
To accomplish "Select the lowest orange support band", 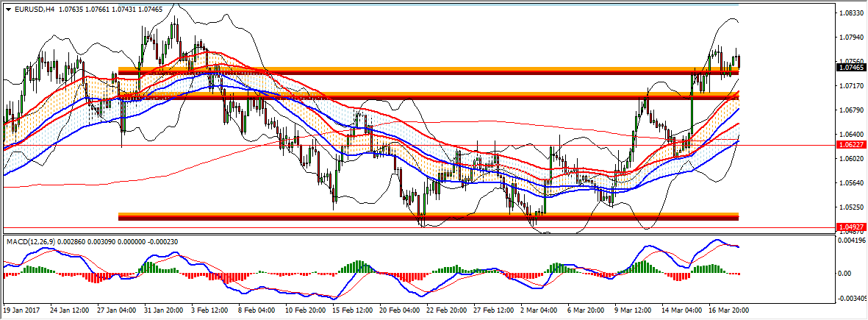I will point(428,216).
